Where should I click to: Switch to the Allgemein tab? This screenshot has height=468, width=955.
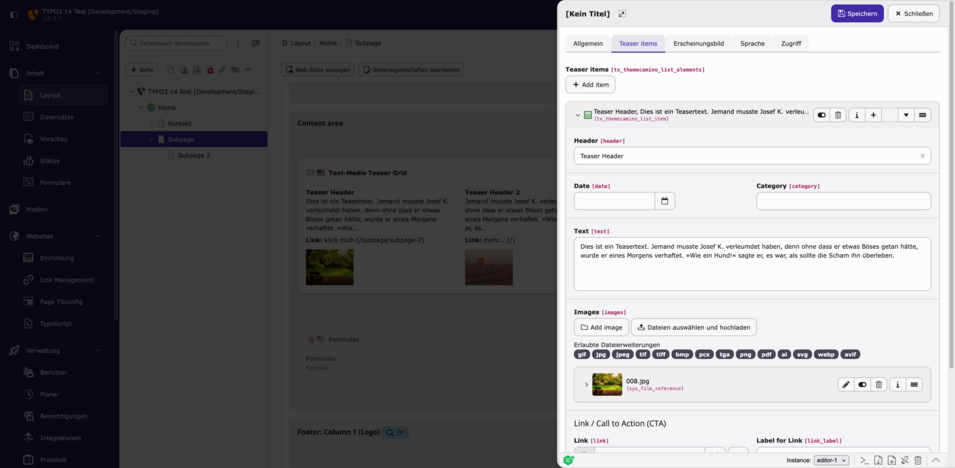588,44
